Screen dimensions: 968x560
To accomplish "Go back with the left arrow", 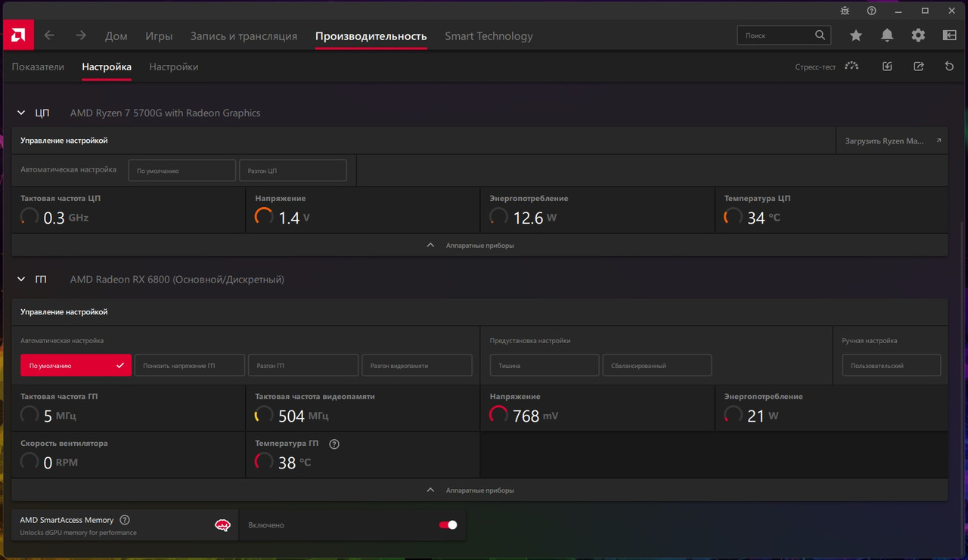I will (x=49, y=36).
